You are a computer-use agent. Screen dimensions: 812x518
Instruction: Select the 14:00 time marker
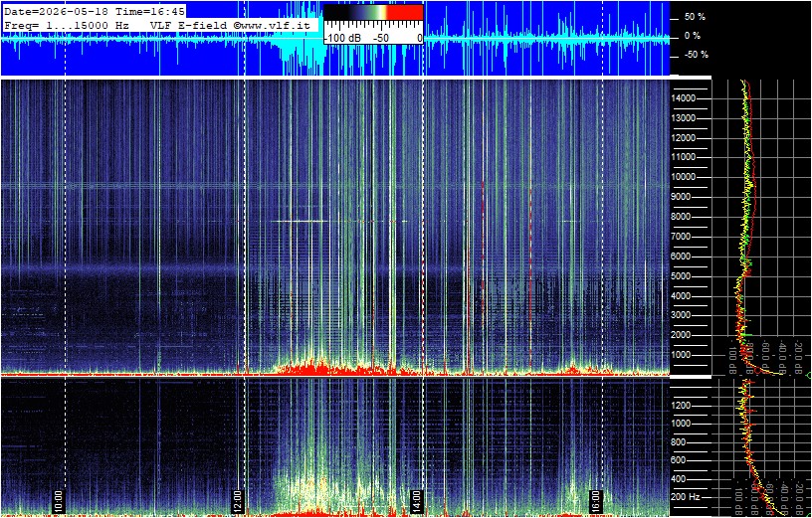tap(416, 502)
